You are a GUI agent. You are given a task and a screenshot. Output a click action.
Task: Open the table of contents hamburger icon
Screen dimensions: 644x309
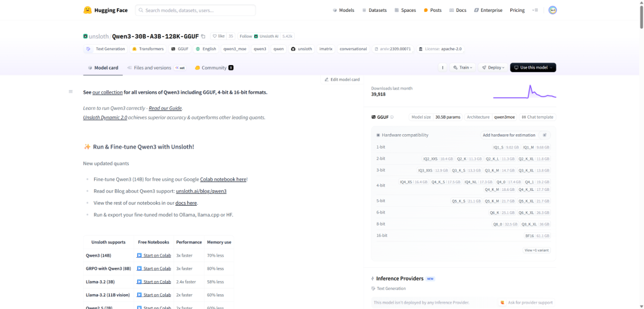point(70,92)
